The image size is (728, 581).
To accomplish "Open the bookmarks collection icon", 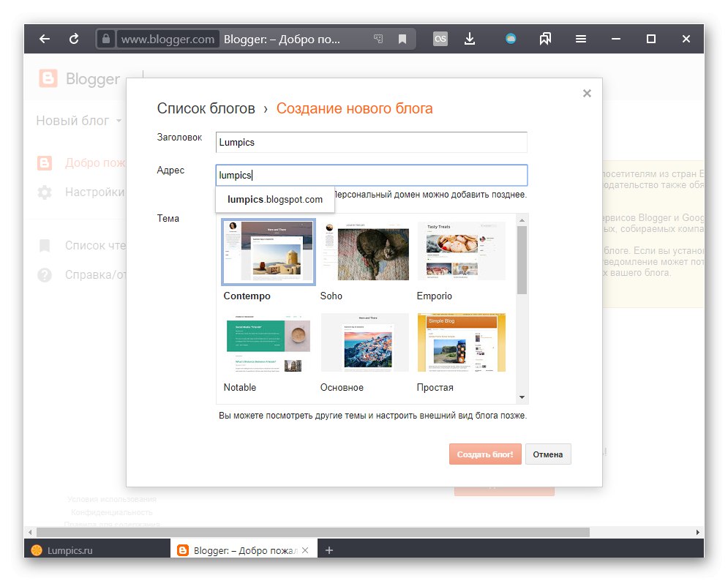I will (546, 39).
